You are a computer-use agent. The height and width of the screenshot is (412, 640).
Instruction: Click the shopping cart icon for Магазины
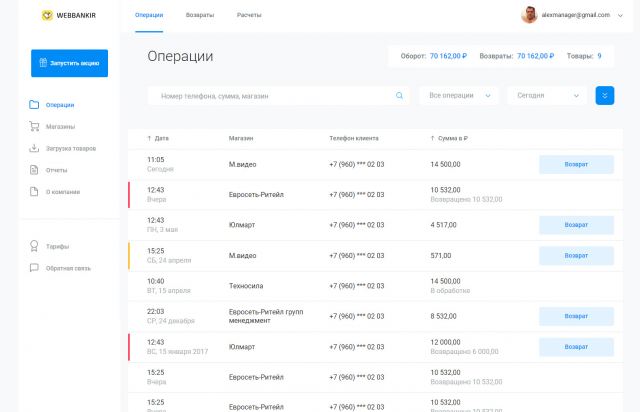tap(34, 126)
